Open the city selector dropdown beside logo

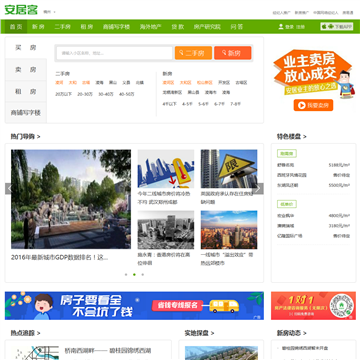(49, 12)
